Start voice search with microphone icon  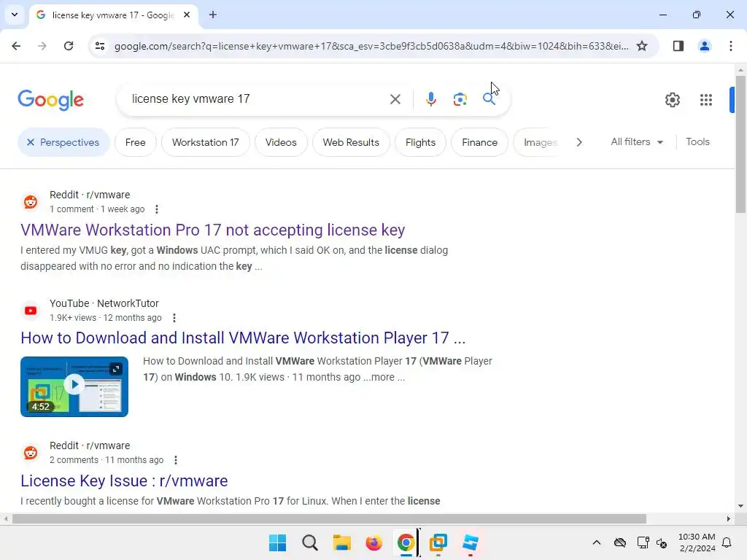[x=430, y=99]
